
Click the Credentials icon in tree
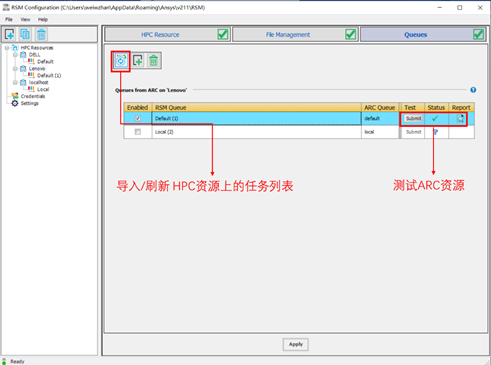click(x=15, y=96)
